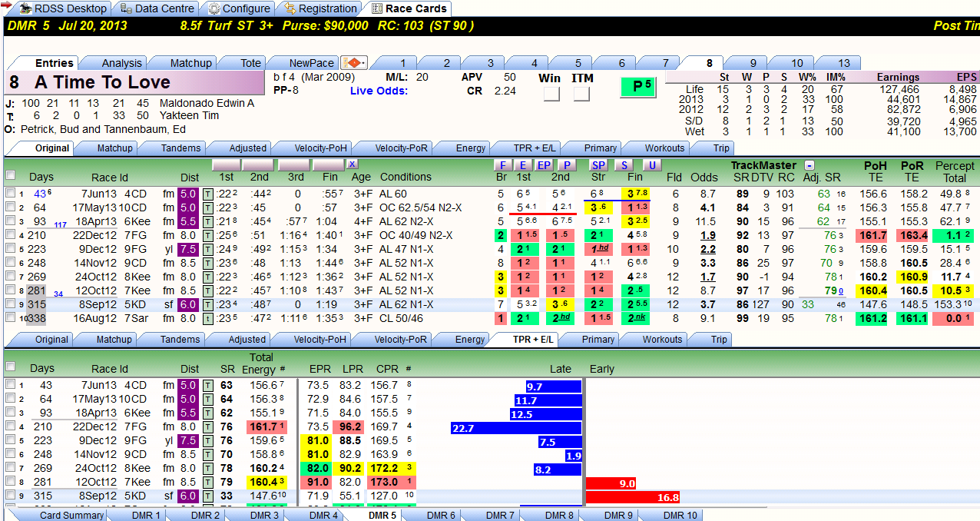Click the blank button above the 1st column
The width and height of the screenshot is (980, 521).
226,164
